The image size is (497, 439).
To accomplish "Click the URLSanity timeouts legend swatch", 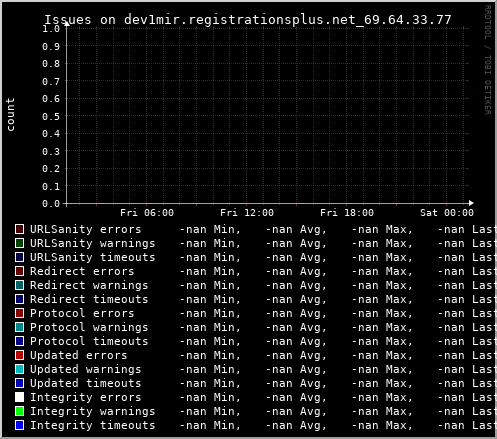I will [19, 257].
